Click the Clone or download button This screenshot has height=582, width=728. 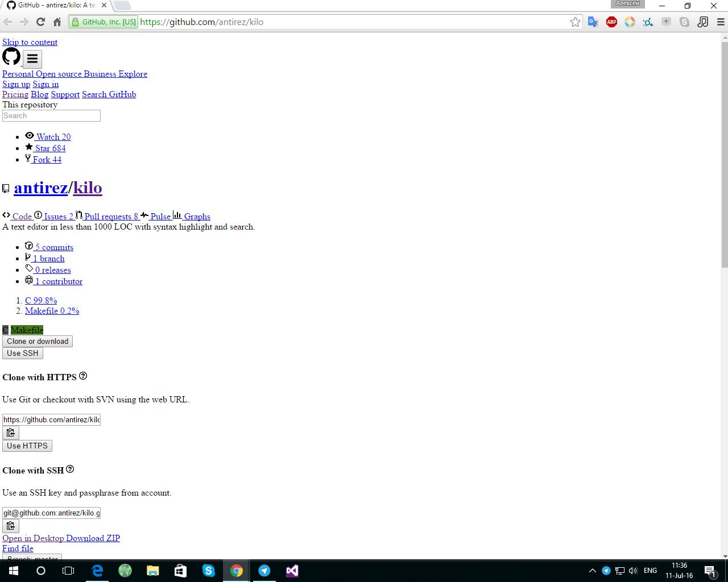click(38, 342)
